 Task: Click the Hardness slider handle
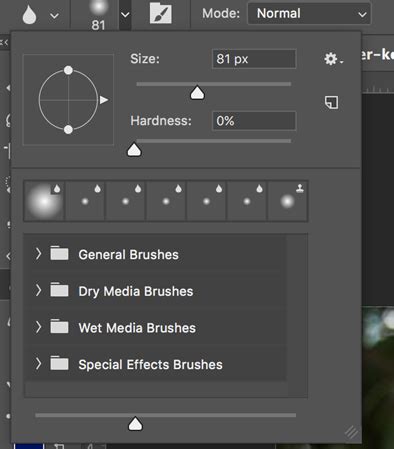(134, 150)
